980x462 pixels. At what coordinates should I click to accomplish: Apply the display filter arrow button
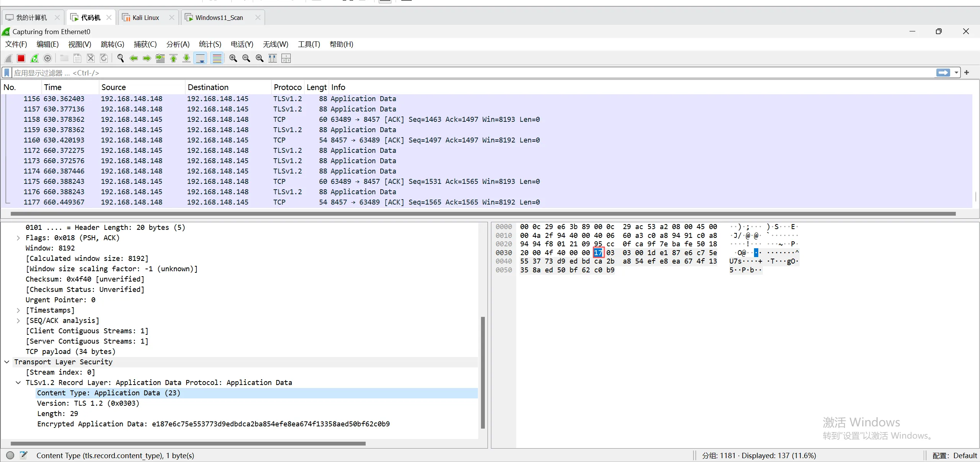943,73
